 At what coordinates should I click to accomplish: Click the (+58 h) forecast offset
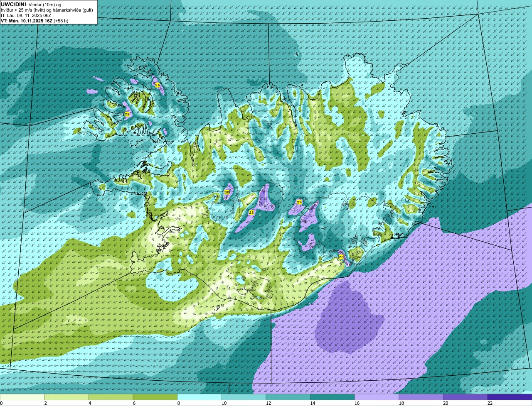[61, 20]
